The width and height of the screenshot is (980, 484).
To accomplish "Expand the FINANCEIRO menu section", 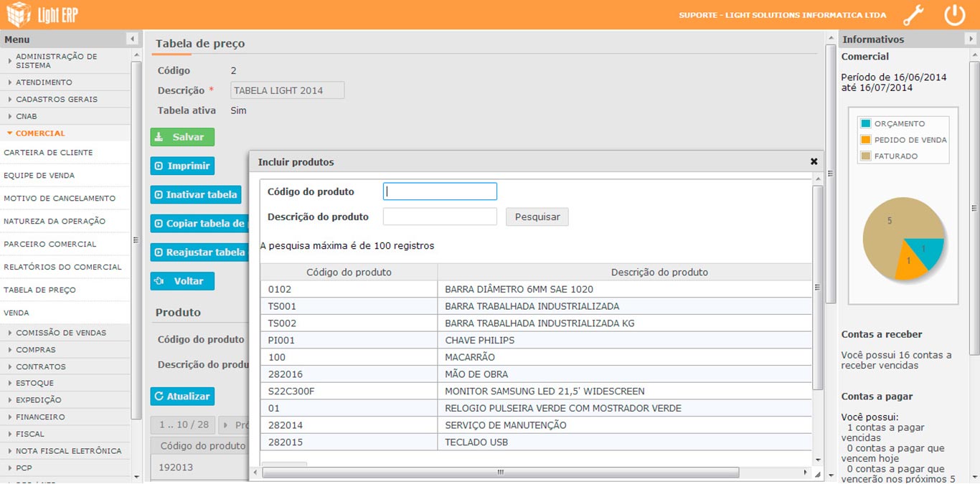I will tap(40, 417).
